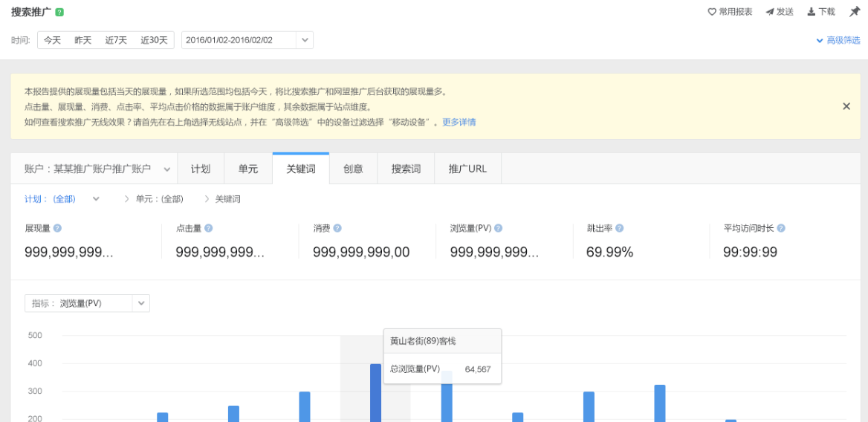Select the 近7天 time range option
This screenshot has width=868, height=422.
(116, 40)
